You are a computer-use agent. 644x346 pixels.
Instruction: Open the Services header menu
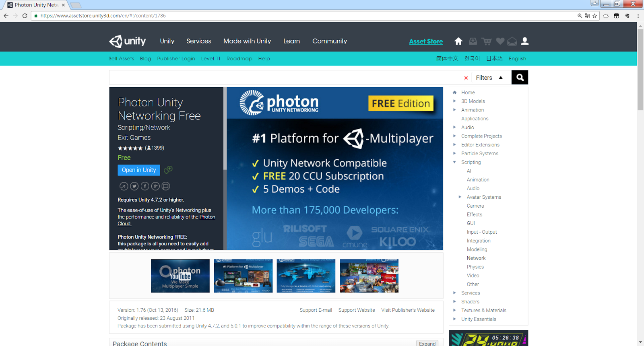(x=198, y=41)
